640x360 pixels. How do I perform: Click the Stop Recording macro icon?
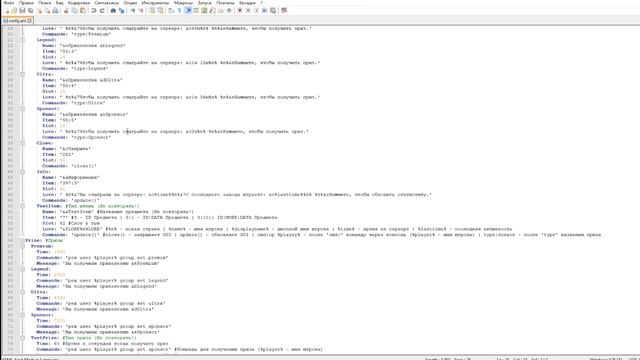[248, 10]
